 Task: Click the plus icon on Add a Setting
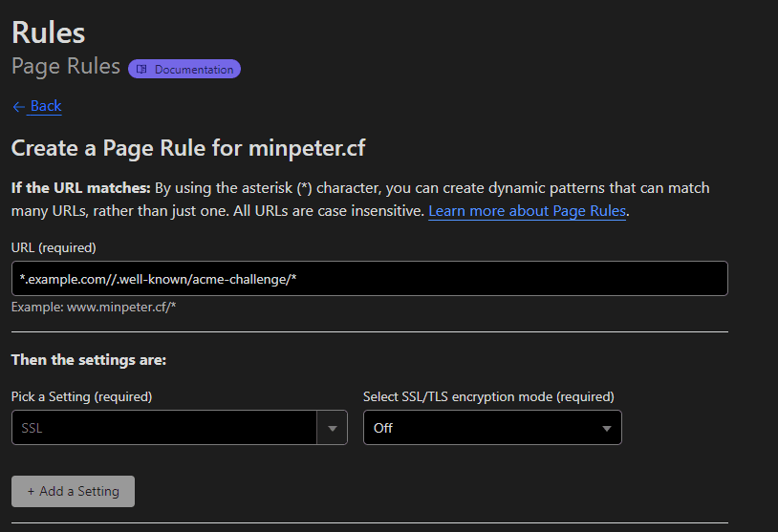click(x=31, y=491)
